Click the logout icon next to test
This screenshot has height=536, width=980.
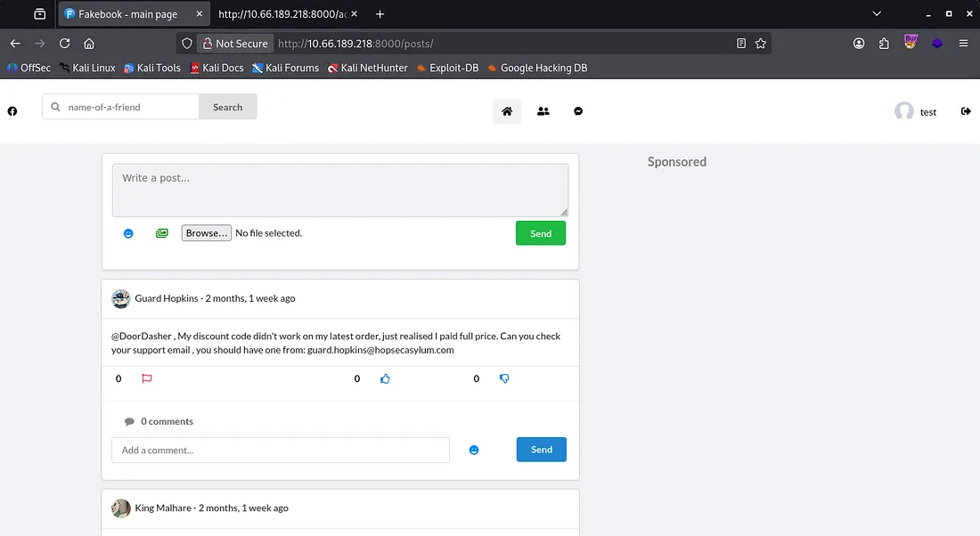(x=966, y=111)
